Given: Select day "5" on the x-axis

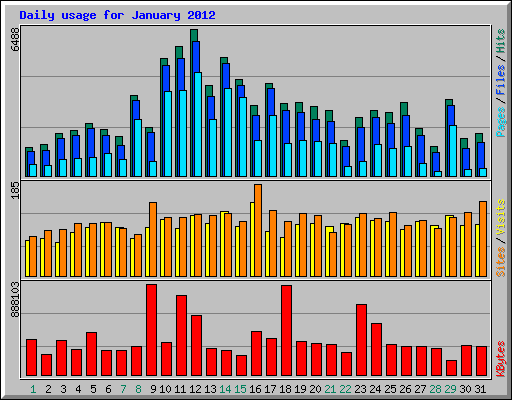Looking at the screenshot, I should (93, 389).
